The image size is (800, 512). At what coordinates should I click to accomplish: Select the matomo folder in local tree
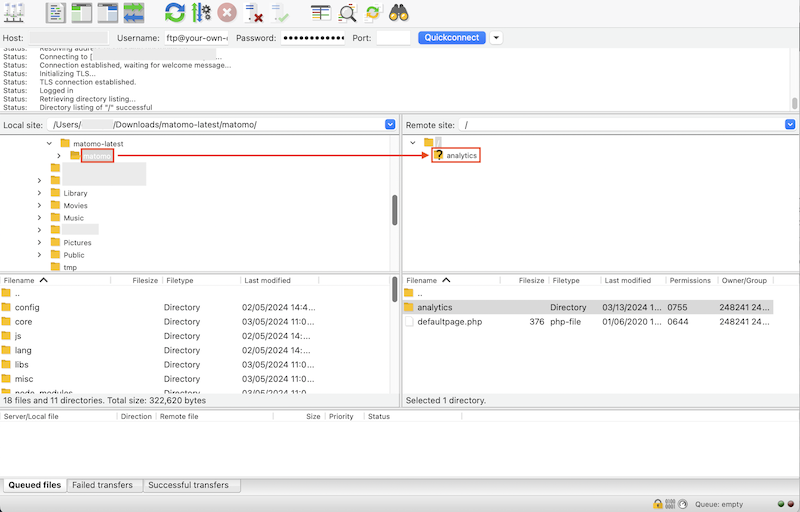(x=97, y=156)
